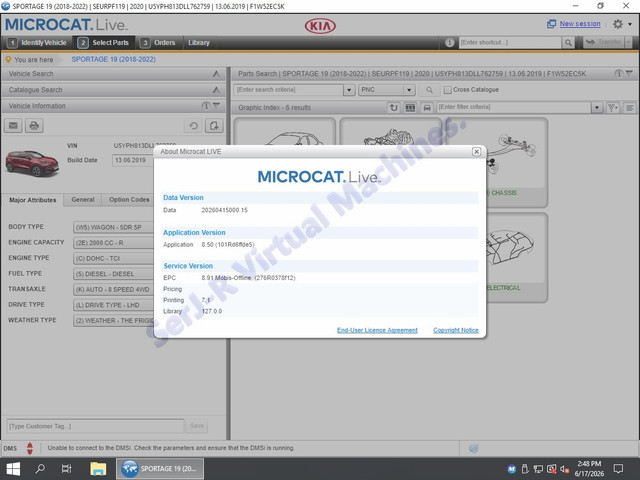Click the customer tag Save button
Viewport: 640px width, 480px height.
tap(197, 426)
